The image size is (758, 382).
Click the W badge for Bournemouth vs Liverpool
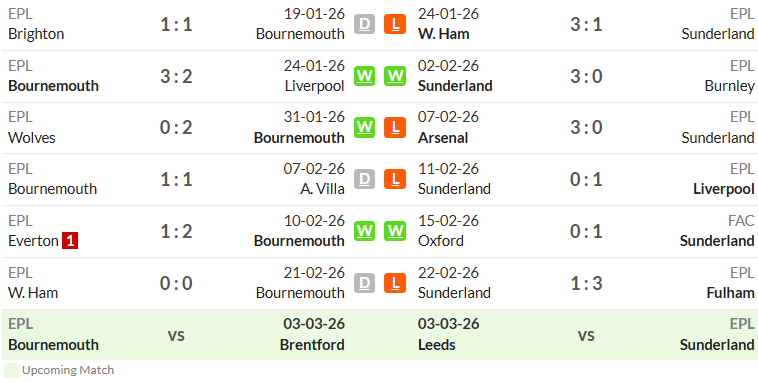point(364,76)
